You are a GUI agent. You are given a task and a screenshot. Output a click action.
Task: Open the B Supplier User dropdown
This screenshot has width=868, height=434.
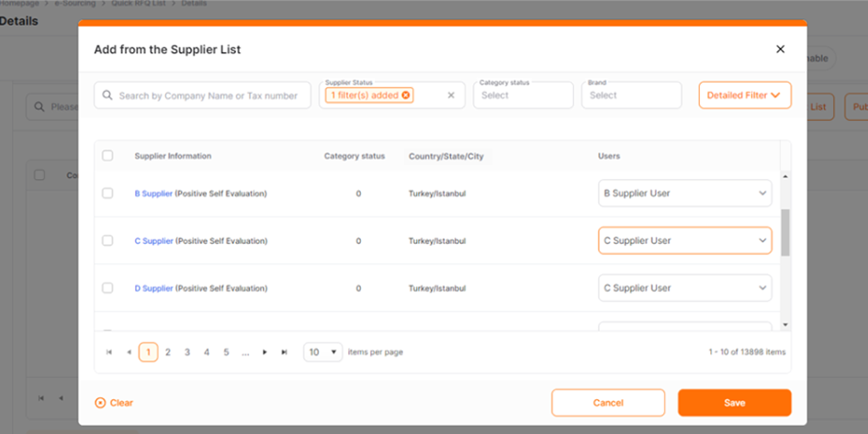[685, 193]
